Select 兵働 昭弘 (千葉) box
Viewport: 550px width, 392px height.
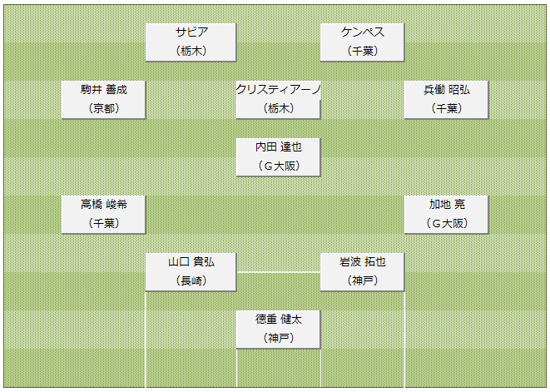(x=446, y=100)
